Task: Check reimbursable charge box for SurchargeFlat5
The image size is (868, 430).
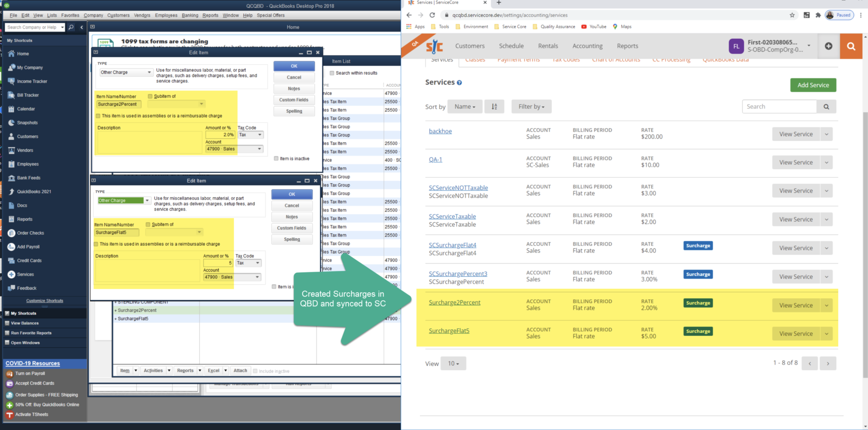Action: point(96,244)
